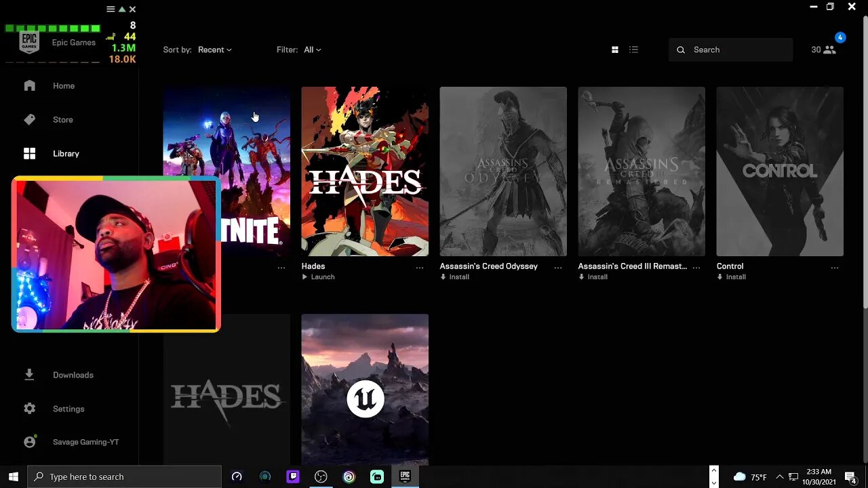Open the clock showing 2:33 AM
This screenshot has height=488, width=868.
[818, 477]
